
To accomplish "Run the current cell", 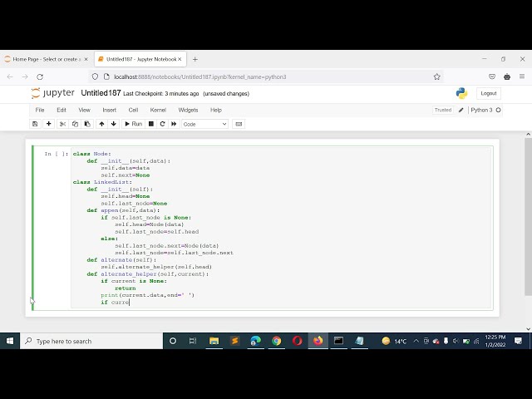I will [x=133, y=124].
